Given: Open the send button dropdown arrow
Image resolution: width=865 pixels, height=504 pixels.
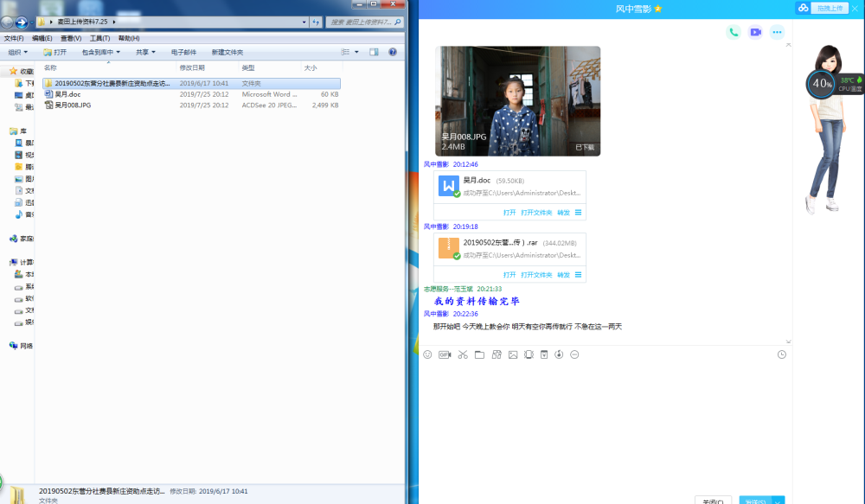Looking at the screenshot, I should tap(778, 501).
